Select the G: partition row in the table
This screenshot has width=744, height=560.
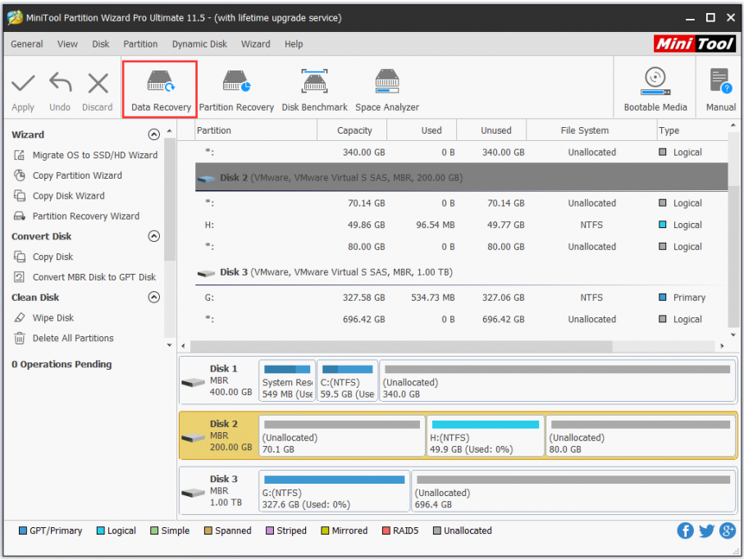(x=461, y=298)
